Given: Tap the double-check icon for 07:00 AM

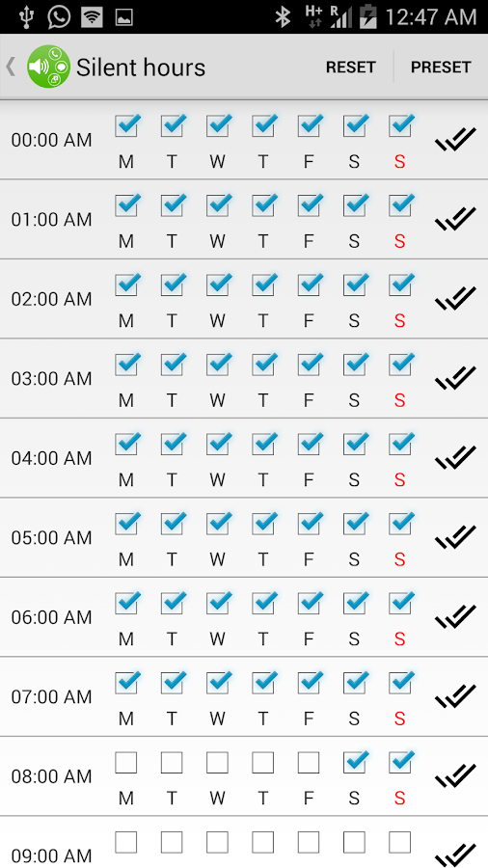Looking at the screenshot, I should pos(455,696).
